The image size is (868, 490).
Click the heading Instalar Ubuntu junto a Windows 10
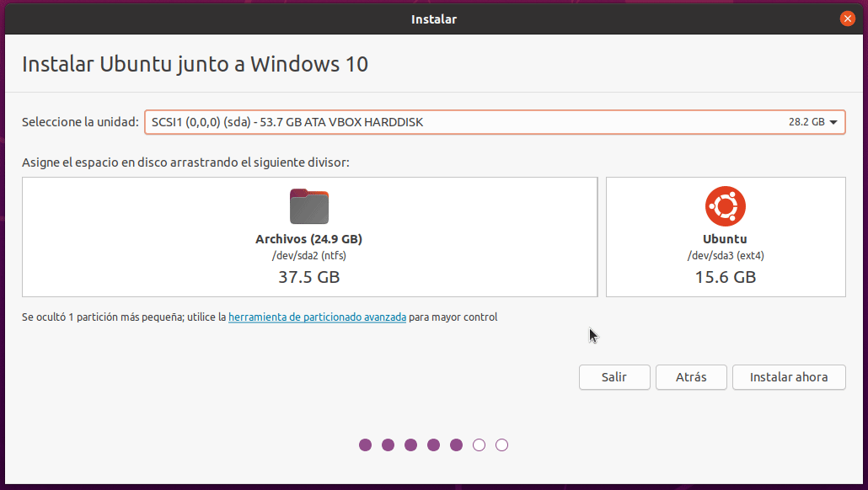[195, 65]
